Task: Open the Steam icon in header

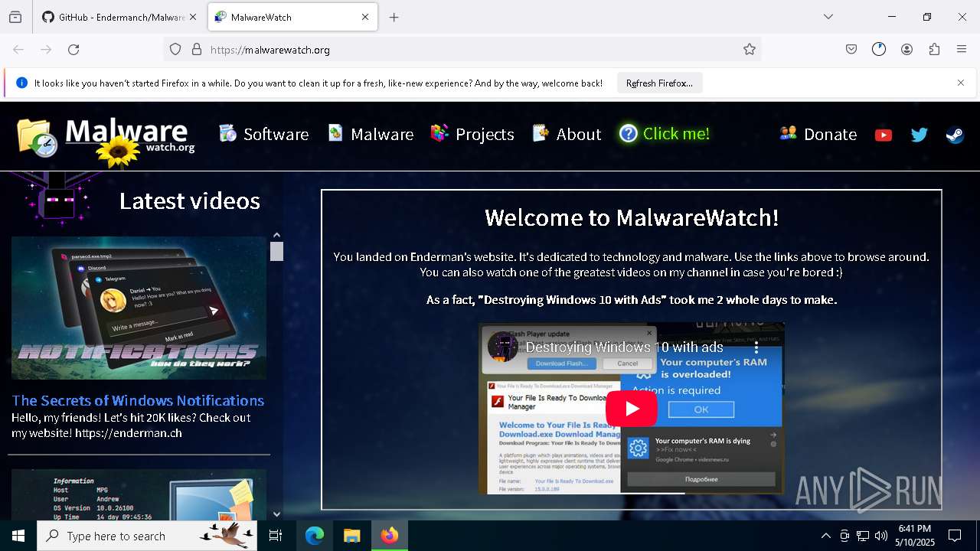Action: coord(955,135)
